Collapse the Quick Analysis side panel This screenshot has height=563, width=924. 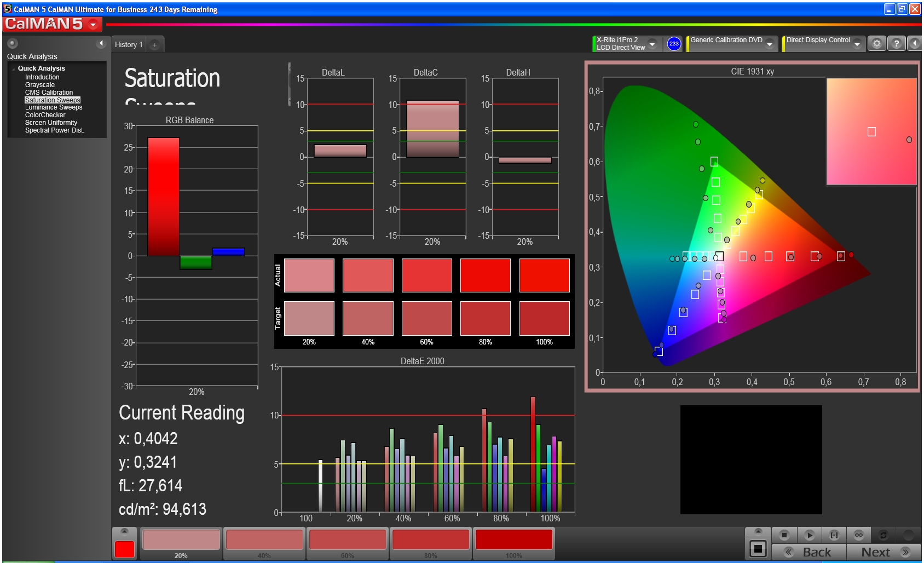click(101, 43)
